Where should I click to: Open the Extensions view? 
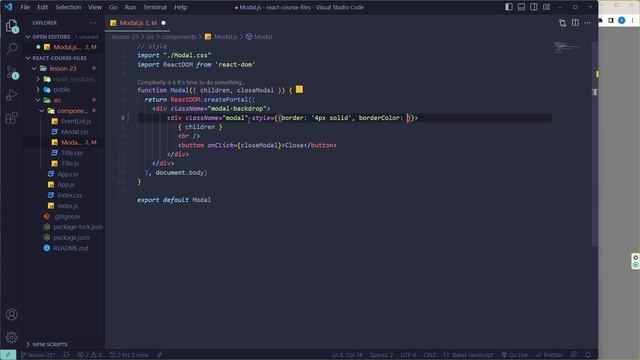[11, 118]
